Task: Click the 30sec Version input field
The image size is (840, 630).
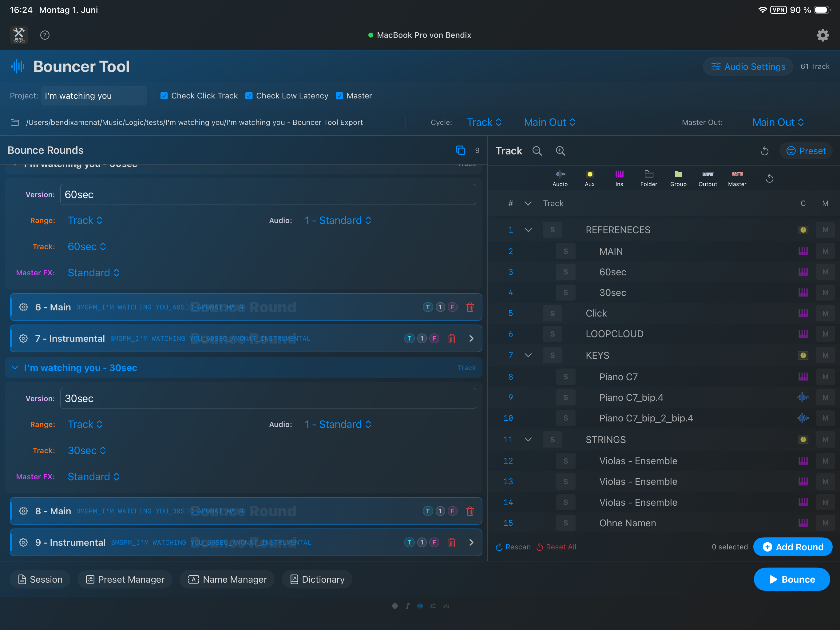Action: (268, 398)
